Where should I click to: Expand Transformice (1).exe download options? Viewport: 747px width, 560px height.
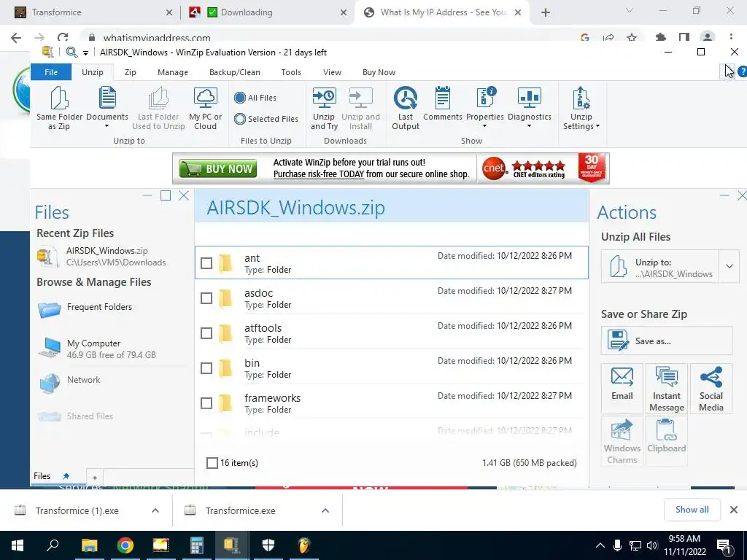[155, 510]
